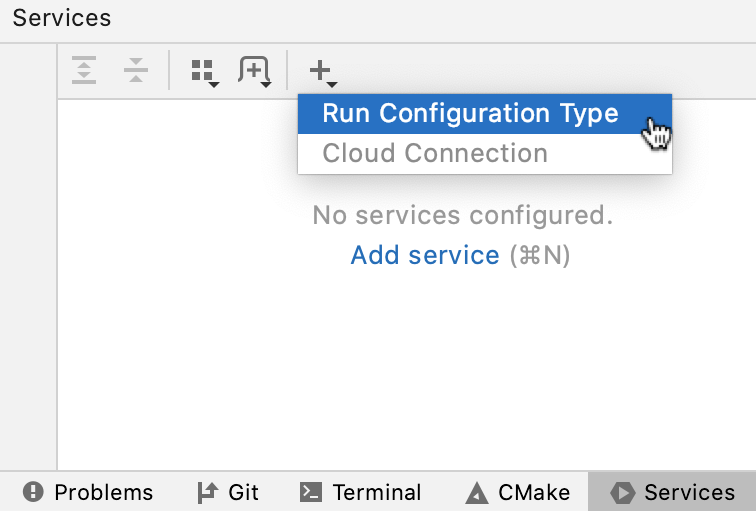Image resolution: width=756 pixels, height=511 pixels.
Task: Click the Services tab in bottom bar
Action: click(674, 492)
